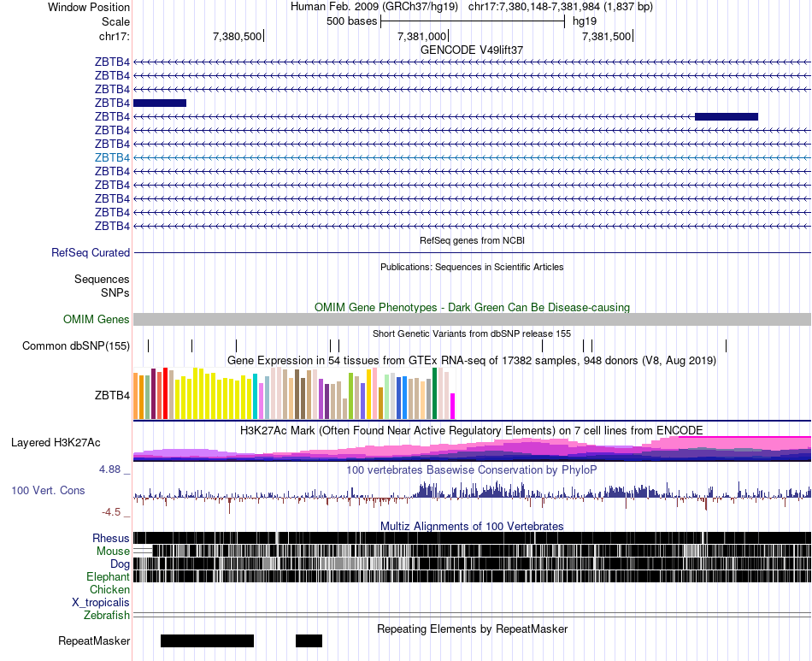
Task: Click the H3K27Ac Mark ENCODE track title
Action: point(472,430)
